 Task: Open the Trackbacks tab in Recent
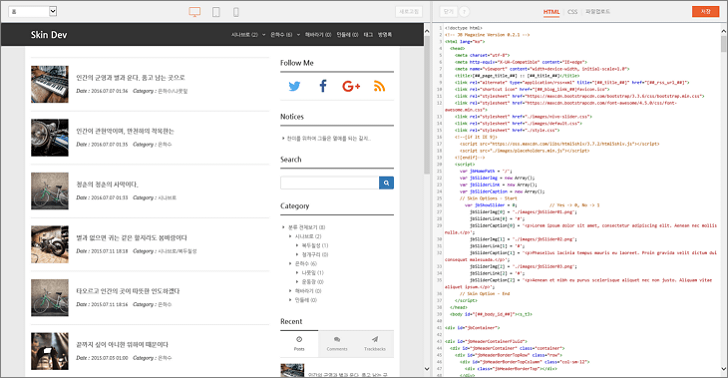coord(375,344)
